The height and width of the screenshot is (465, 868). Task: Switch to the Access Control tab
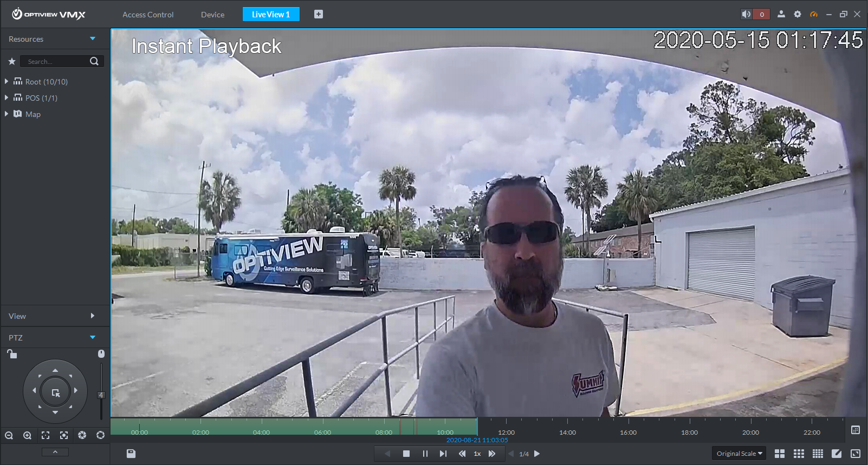[x=148, y=15]
